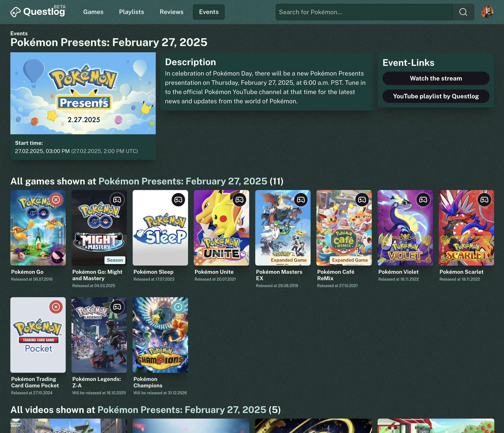The image size is (504, 433).
Task: Click gamepad icon on Pokémon Masters EX
Action: click(301, 200)
